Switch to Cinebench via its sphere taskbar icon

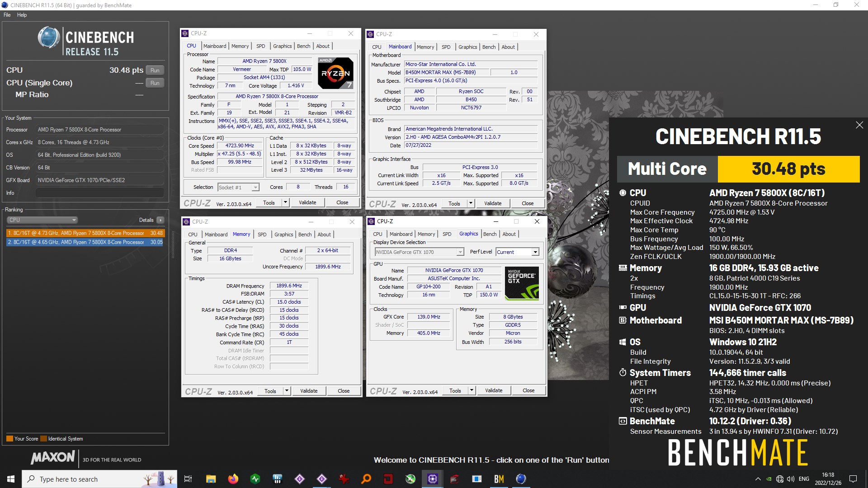[521, 479]
